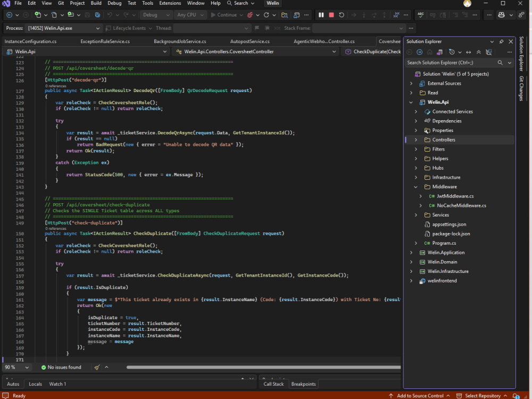Screen dimensions: 532x399
Task: Click the Save All icon
Action: (97, 15)
